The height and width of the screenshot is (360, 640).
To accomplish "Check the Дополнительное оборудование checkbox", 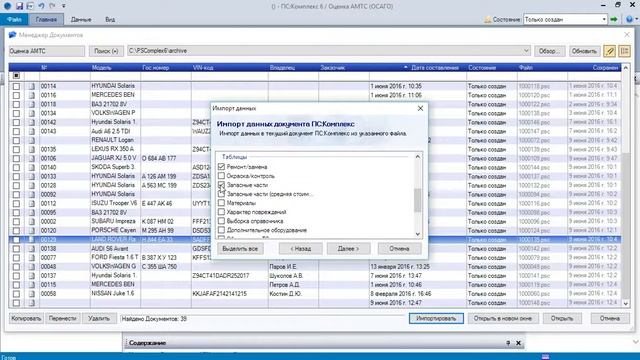I will tap(221, 230).
